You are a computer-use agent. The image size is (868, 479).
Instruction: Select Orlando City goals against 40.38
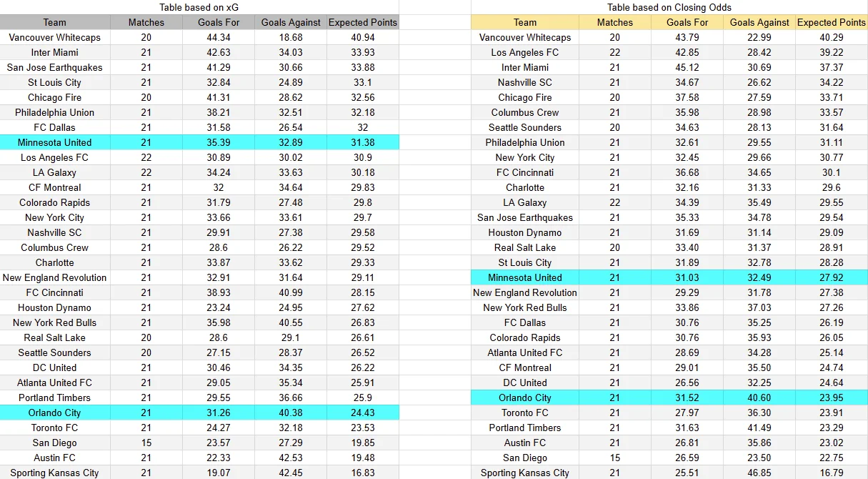[291, 413]
